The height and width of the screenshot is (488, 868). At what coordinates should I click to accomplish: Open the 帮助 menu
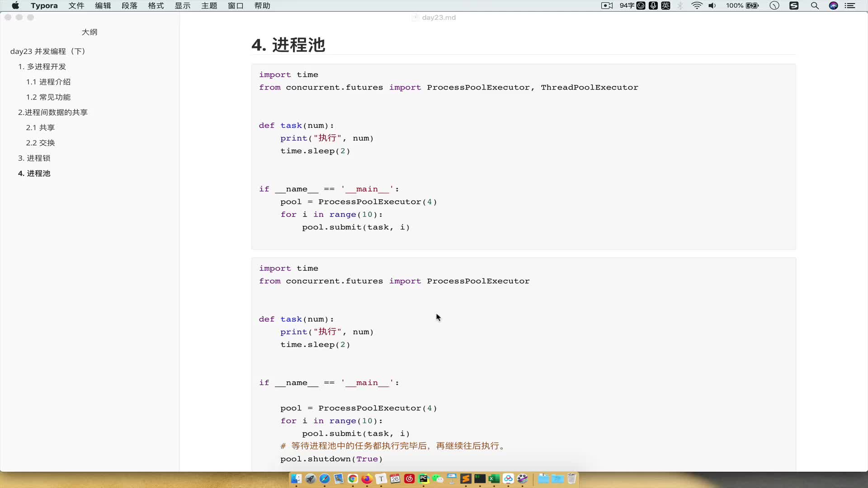(262, 5)
